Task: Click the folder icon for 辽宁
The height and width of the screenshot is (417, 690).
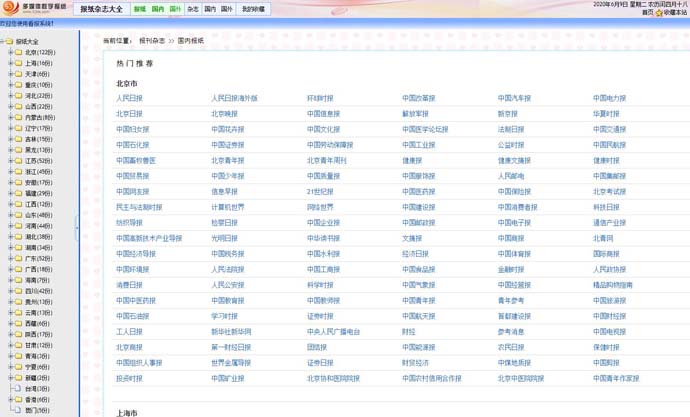Action: click(x=18, y=128)
